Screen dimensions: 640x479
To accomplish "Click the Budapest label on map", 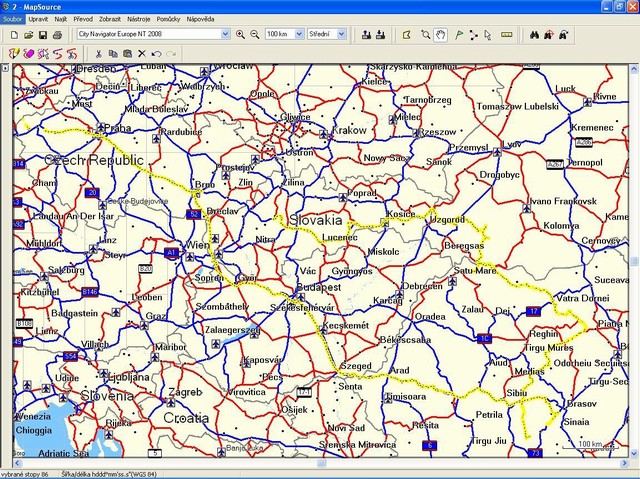I will [x=319, y=287].
